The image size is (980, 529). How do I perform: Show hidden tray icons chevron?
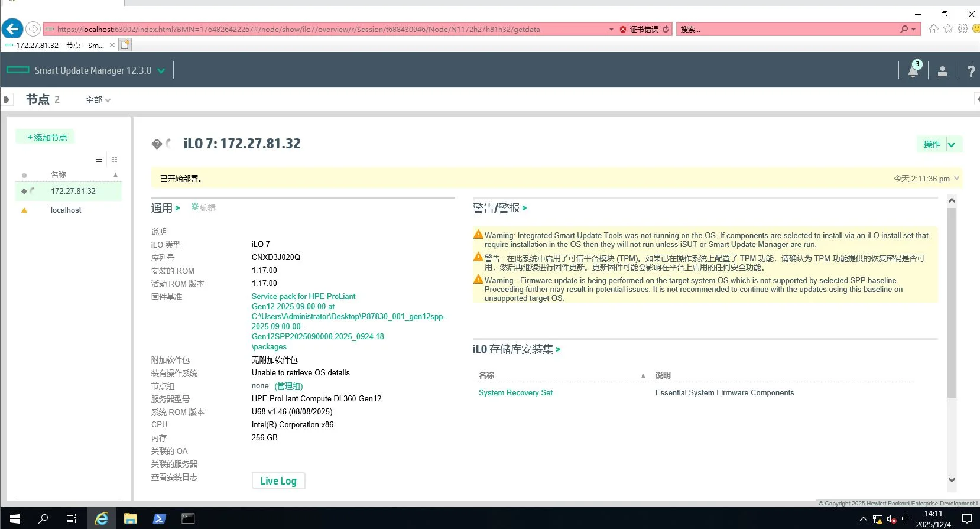[x=864, y=520]
